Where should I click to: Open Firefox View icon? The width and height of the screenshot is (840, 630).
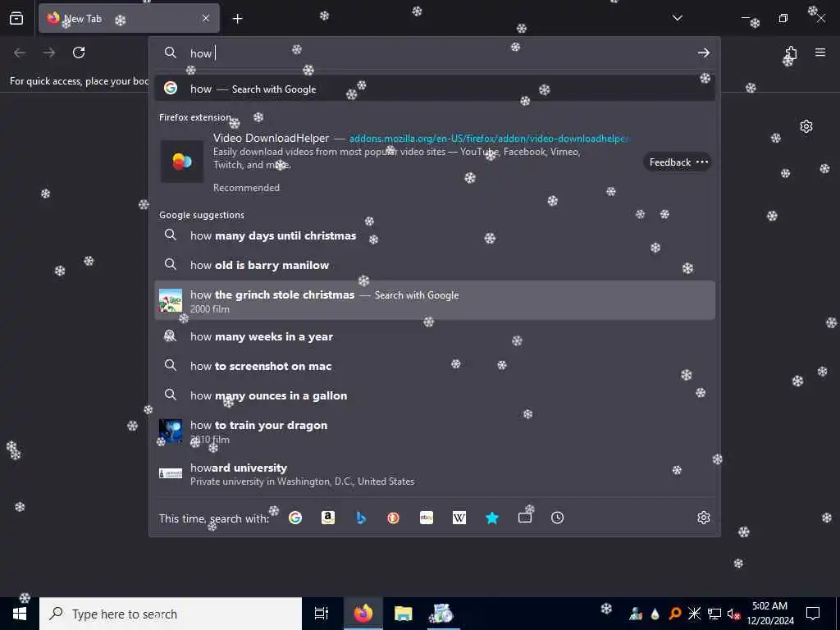16,19
